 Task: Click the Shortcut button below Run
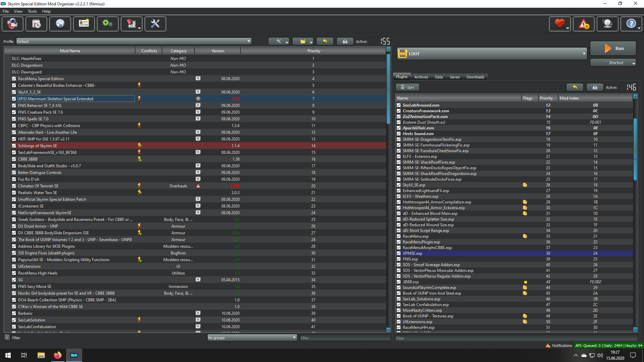point(615,62)
